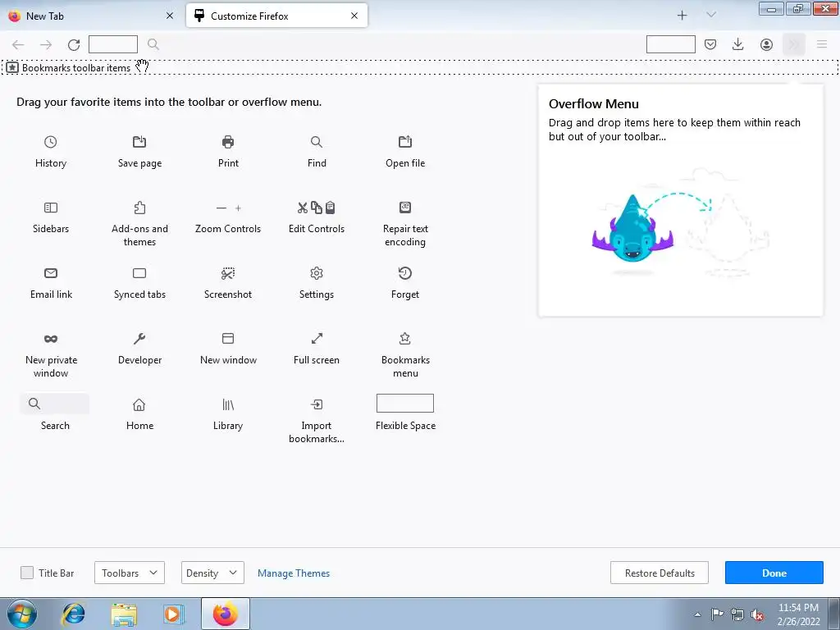Expand the Density dropdown
Image resolution: width=840 pixels, height=630 pixels.
(212, 573)
